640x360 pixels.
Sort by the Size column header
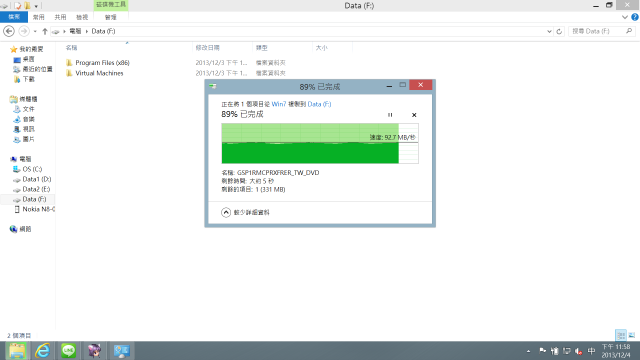[322, 48]
